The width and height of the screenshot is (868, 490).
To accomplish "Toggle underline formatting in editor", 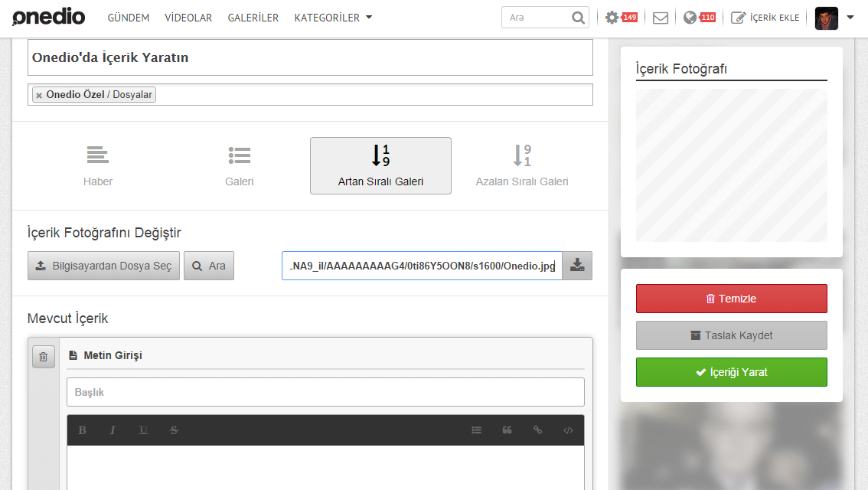I will 143,430.
